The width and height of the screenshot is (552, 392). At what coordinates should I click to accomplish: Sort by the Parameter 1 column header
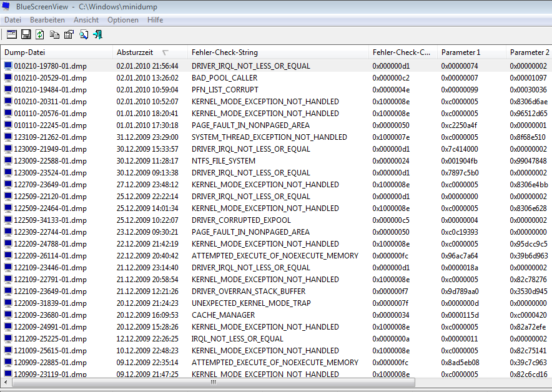point(471,52)
